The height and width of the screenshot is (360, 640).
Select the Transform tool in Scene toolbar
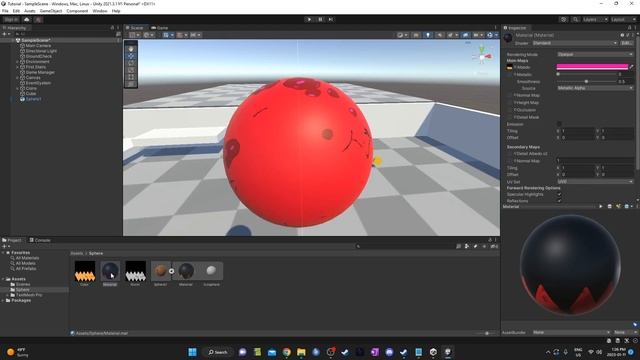131,84
